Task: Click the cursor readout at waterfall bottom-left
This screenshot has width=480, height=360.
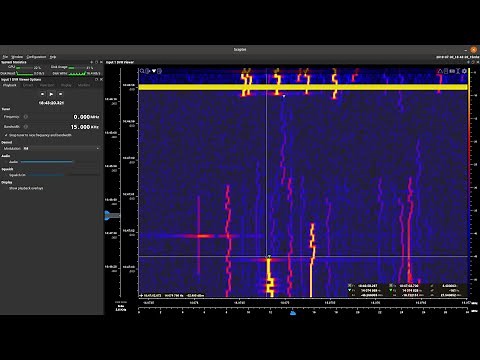Action: point(172,295)
